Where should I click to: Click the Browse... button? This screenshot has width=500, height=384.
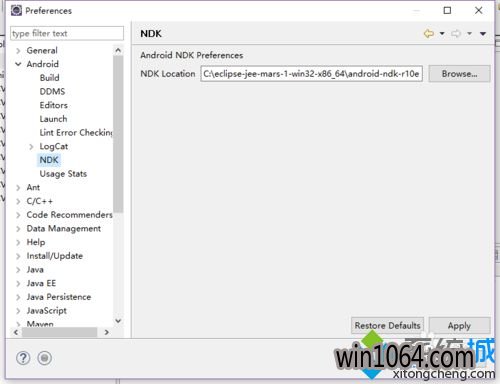[459, 74]
